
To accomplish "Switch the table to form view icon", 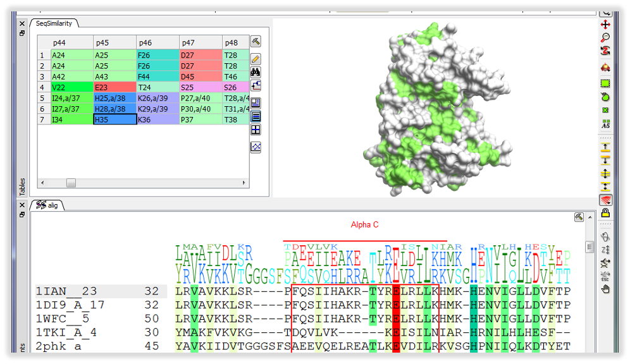I will coord(256,103).
